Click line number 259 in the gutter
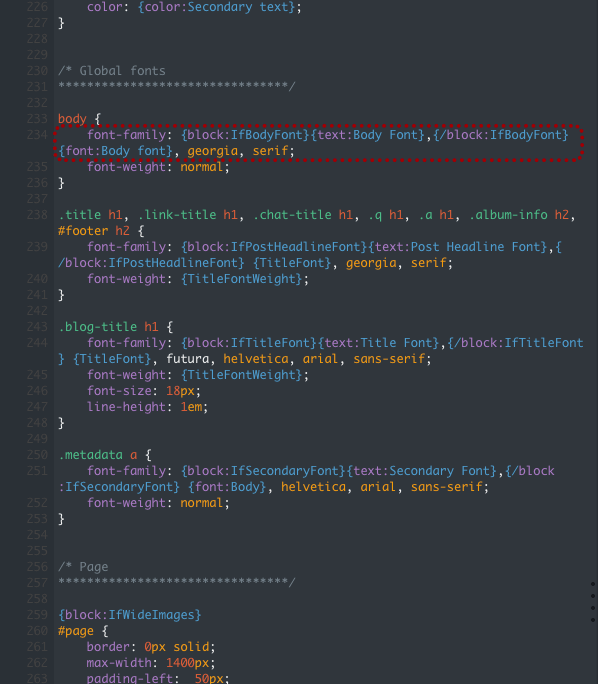The height and width of the screenshot is (684, 598). point(37,614)
